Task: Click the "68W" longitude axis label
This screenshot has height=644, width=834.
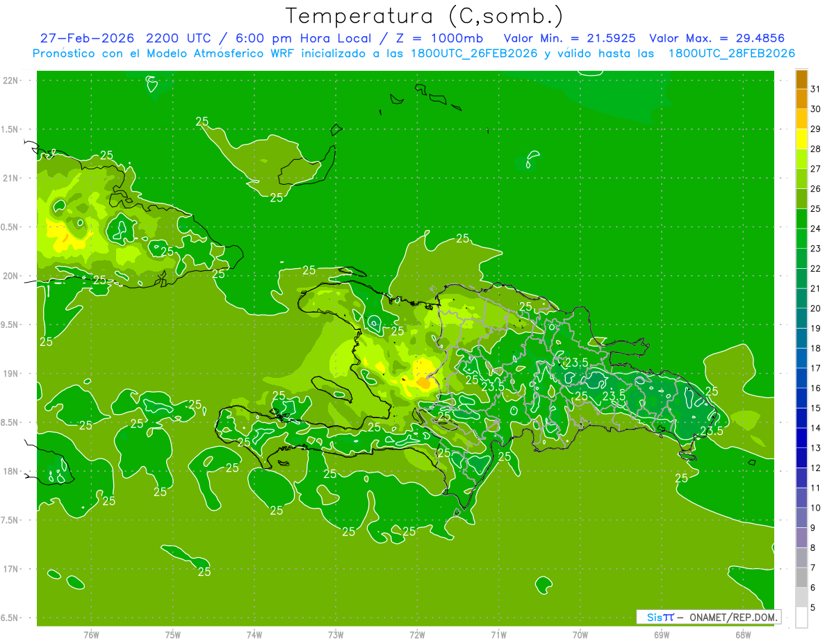Action: 743,635
